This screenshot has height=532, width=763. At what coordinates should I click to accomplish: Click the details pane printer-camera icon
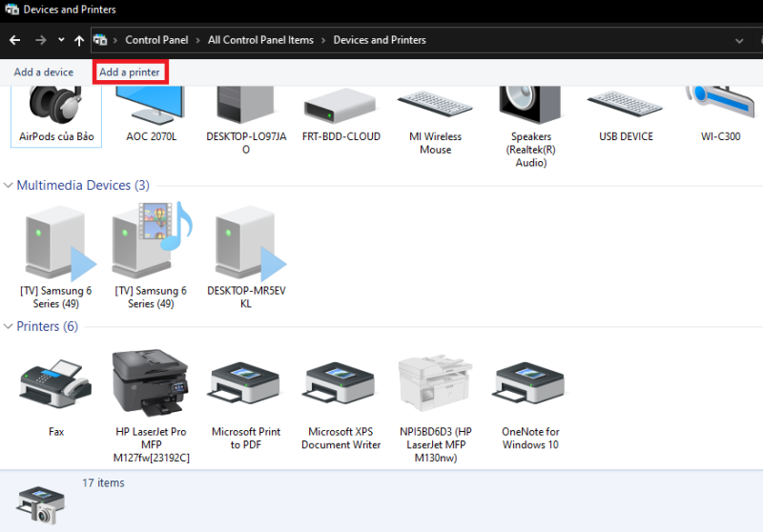41,504
